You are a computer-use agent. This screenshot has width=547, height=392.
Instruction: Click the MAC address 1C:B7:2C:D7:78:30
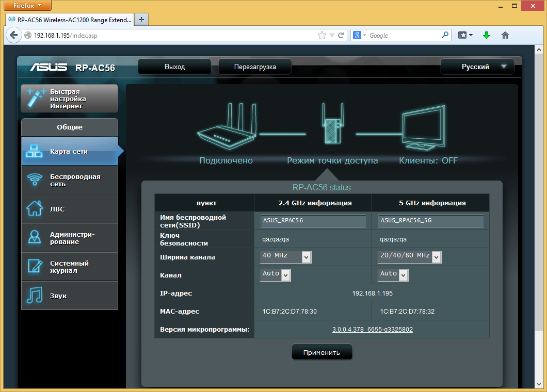289,311
